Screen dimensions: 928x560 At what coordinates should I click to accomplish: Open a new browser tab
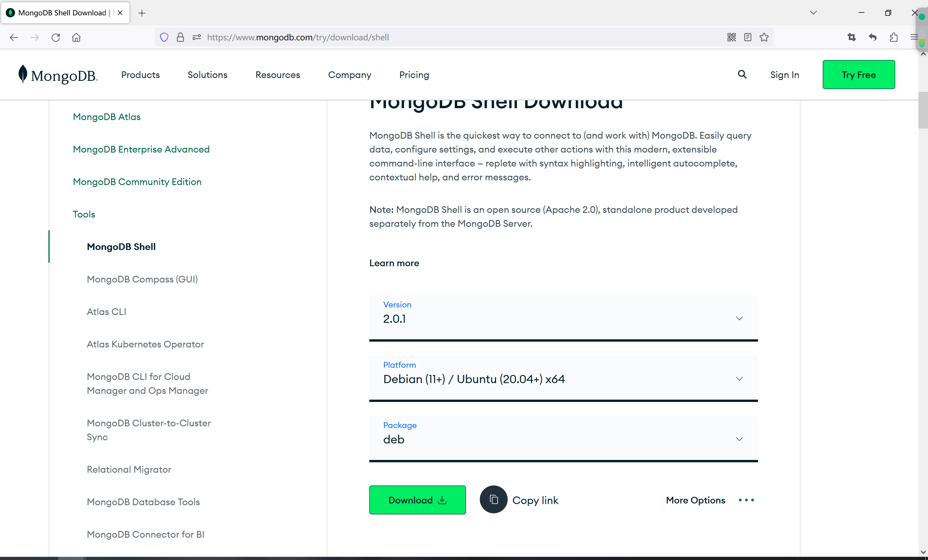(x=142, y=13)
